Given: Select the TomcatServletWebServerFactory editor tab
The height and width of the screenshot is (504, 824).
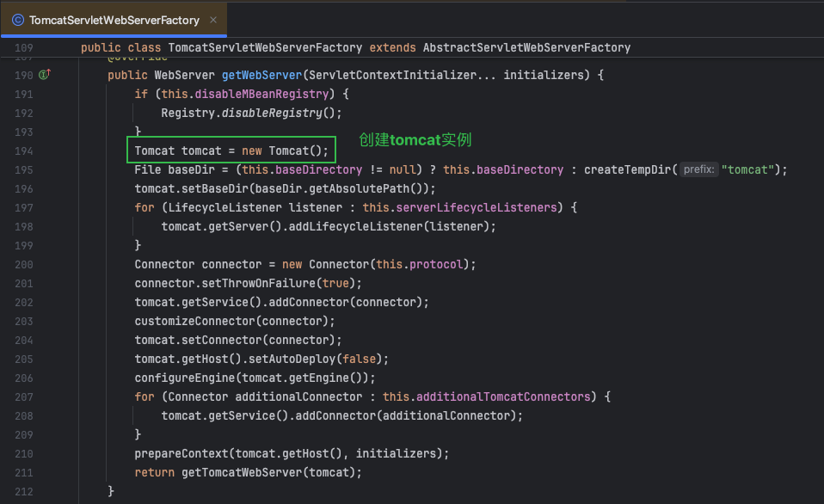Looking at the screenshot, I should (x=114, y=20).
